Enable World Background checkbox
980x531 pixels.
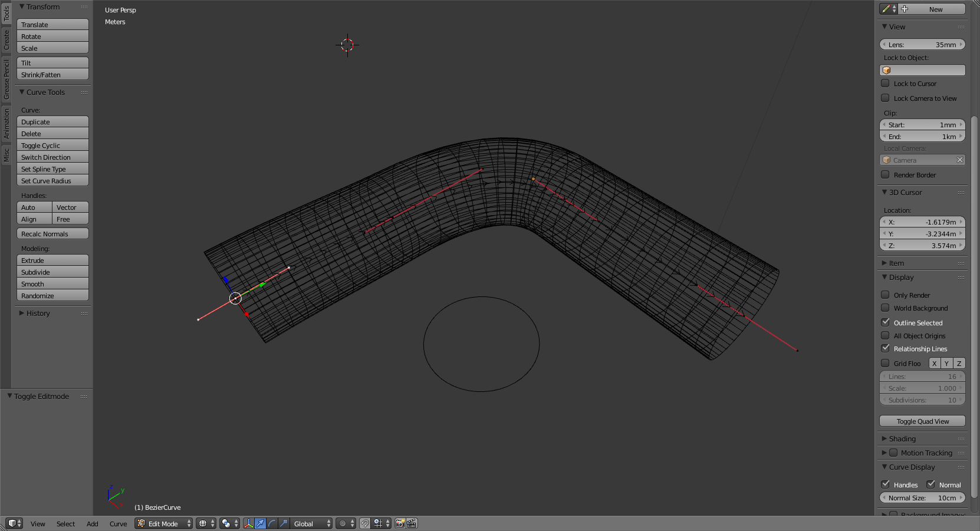(x=885, y=308)
